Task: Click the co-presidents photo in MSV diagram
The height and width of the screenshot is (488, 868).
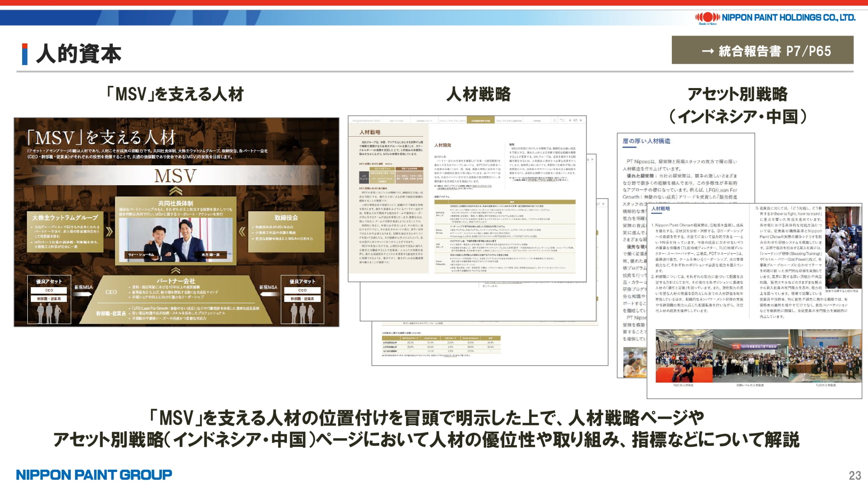Action: tap(176, 239)
